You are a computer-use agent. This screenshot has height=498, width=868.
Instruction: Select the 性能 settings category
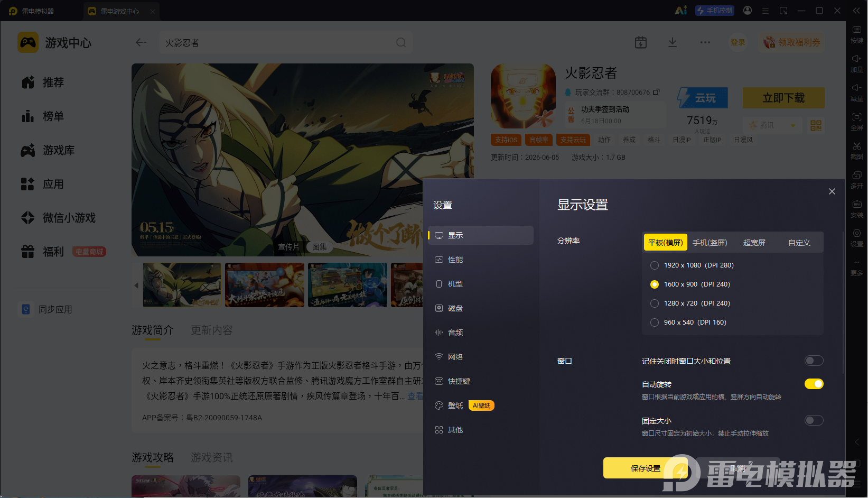coord(481,260)
